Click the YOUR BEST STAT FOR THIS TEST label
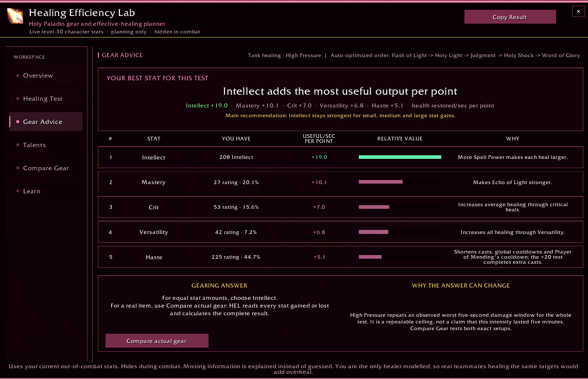Image resolution: width=588 pixels, height=379 pixels. (158, 78)
